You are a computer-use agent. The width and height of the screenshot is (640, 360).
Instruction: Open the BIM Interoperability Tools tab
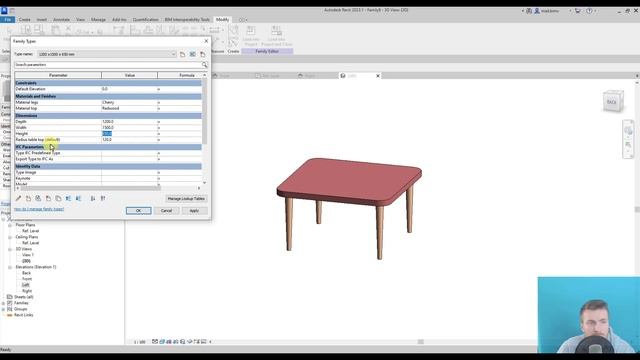point(187,20)
